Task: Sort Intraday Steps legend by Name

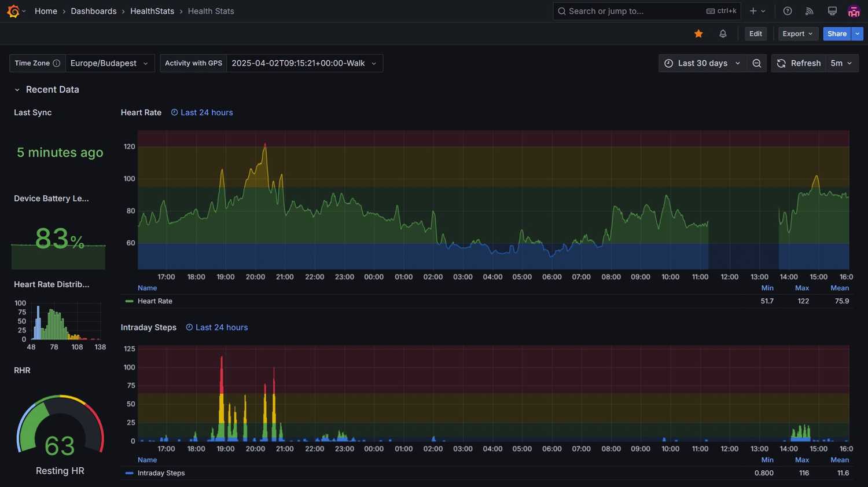Action: [147, 460]
